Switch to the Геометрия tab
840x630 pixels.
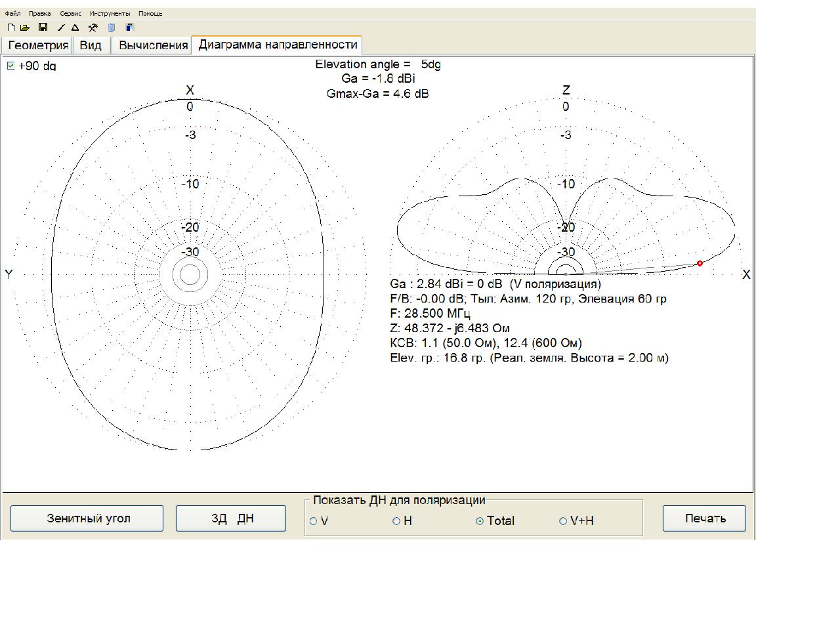pyautogui.click(x=38, y=45)
